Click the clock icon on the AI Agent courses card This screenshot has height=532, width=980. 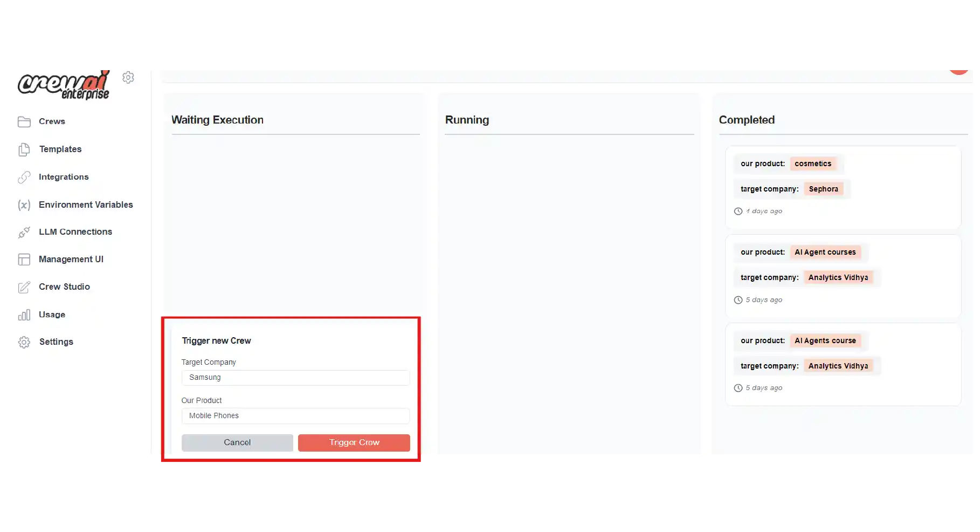tap(739, 300)
